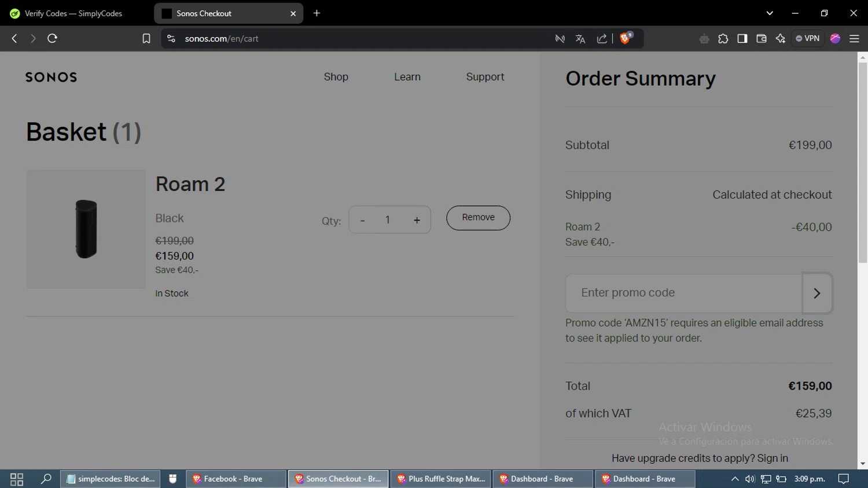868x488 pixels.
Task: Switch to Verify Codes — SimplyCodes tab
Action: coord(74,13)
